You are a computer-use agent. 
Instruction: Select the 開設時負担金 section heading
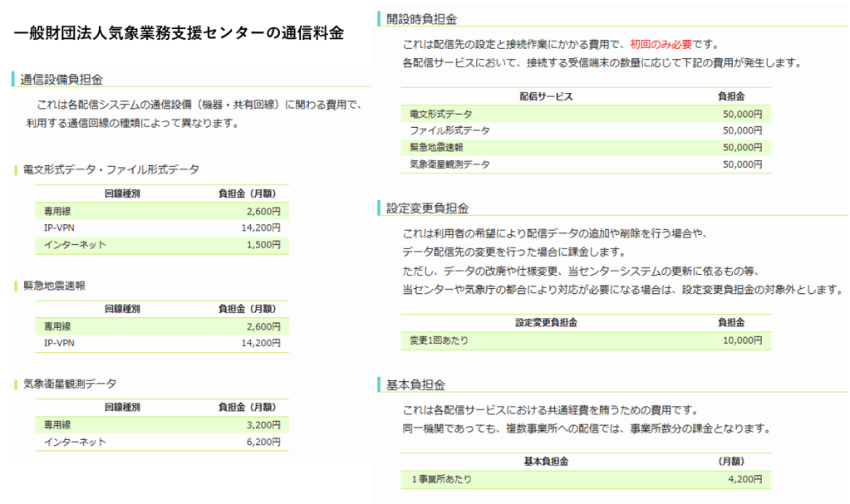[421, 19]
